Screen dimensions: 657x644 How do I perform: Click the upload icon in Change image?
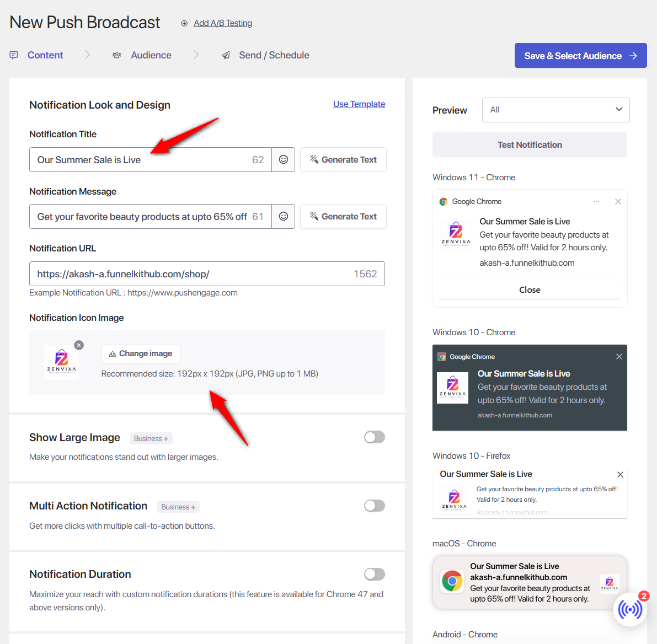[113, 354]
